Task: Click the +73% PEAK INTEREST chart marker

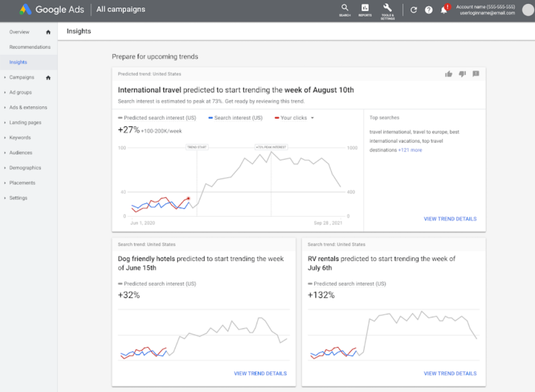Action: point(271,147)
